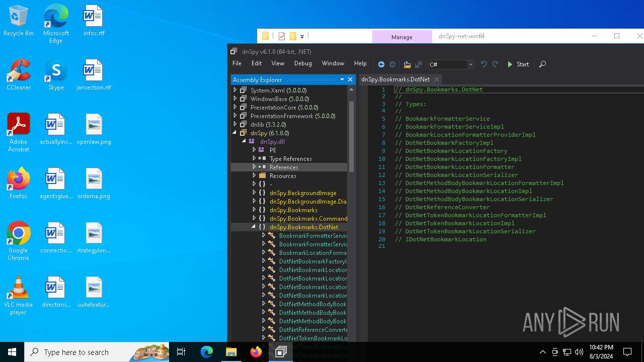Select the DotNetBookmarkFactoryI class item
The width and height of the screenshot is (644, 362).
312,261
